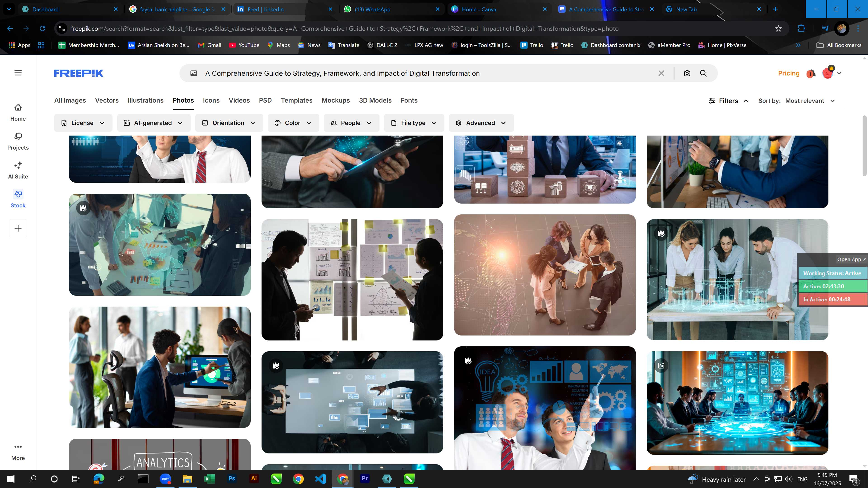
Task: Reload the current browser page
Action: (42, 29)
